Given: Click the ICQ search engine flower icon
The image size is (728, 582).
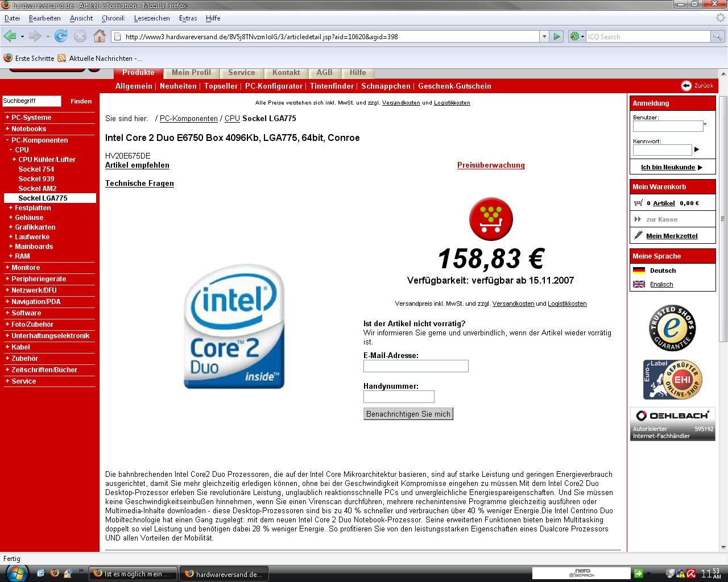Looking at the screenshot, I should (575, 36).
